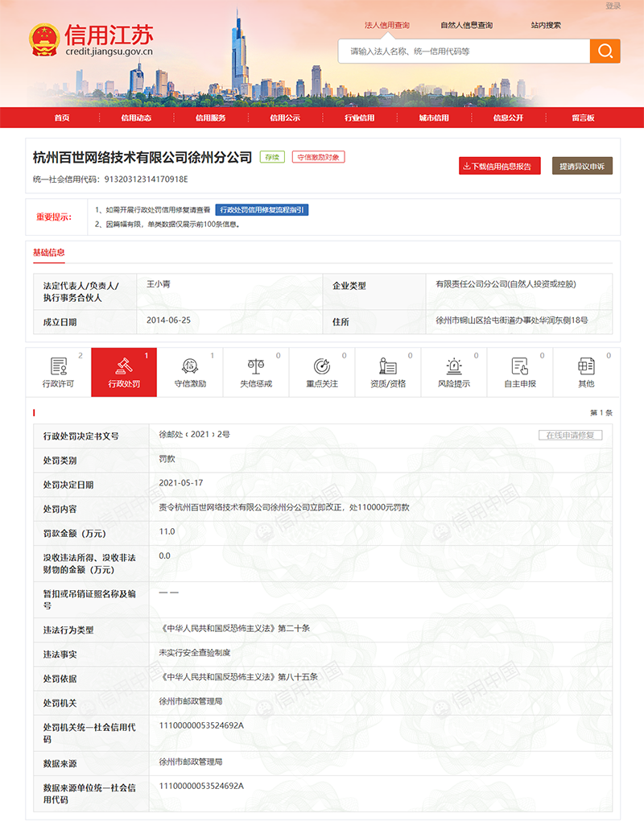The height and width of the screenshot is (826, 644).
Task: Click the 守信激励对象 tag
Action: 319,157
